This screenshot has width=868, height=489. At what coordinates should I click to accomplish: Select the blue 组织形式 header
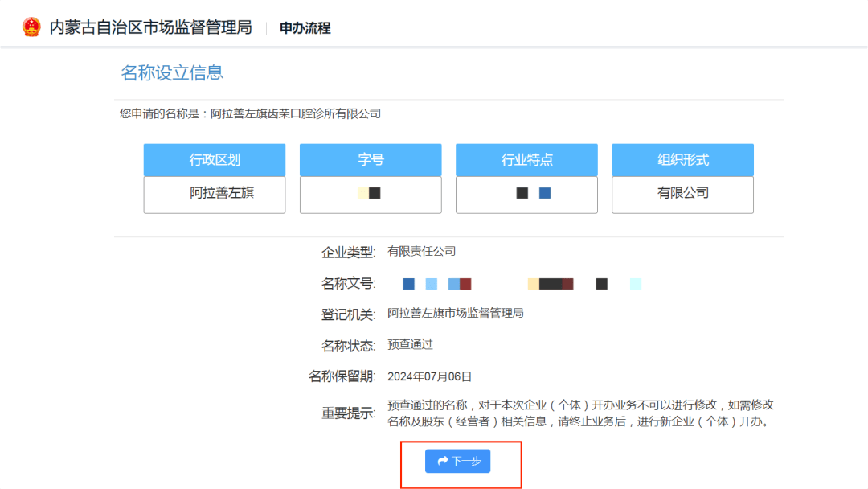682,159
